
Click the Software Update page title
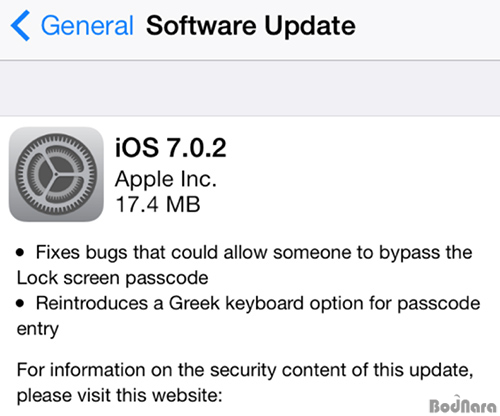251,26
